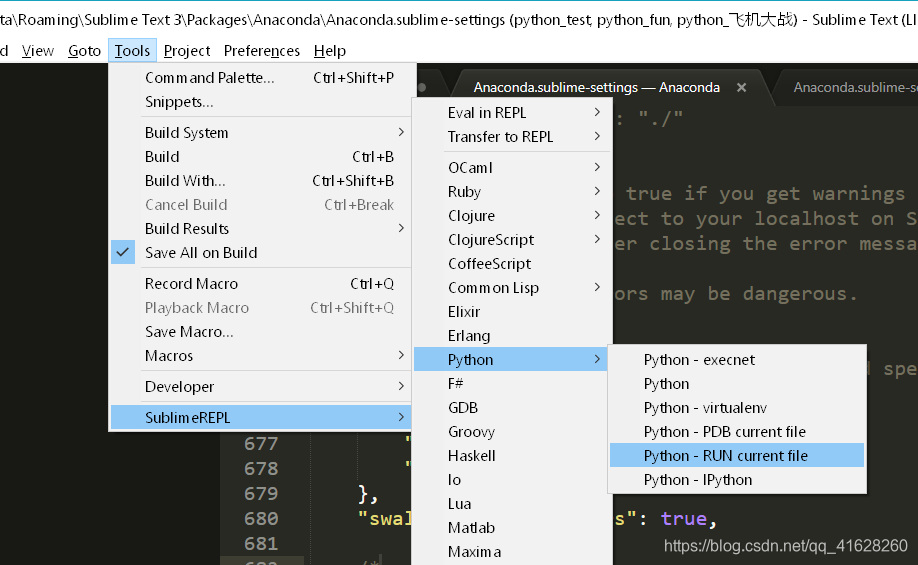
Task: Expand Eval in REPL submenu
Action: pos(512,113)
